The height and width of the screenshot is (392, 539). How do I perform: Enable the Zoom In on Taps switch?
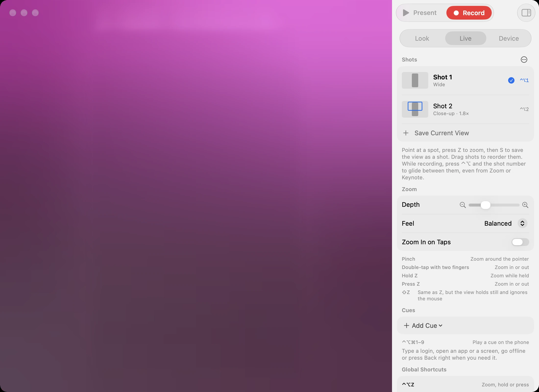(x=520, y=242)
